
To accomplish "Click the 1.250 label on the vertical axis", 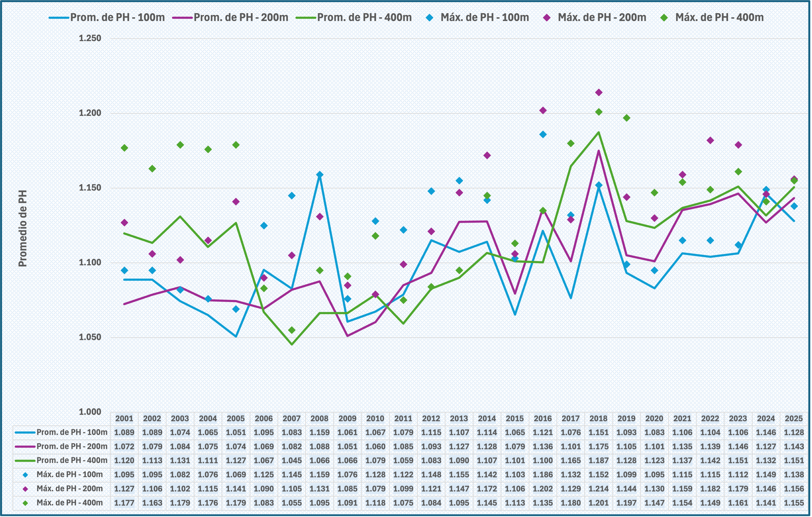I will coord(90,38).
